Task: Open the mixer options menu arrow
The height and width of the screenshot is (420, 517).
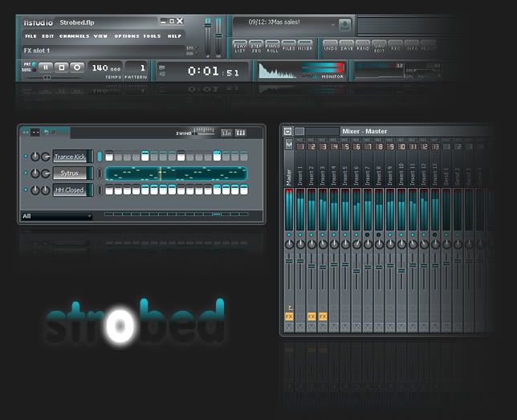Action: (288, 132)
